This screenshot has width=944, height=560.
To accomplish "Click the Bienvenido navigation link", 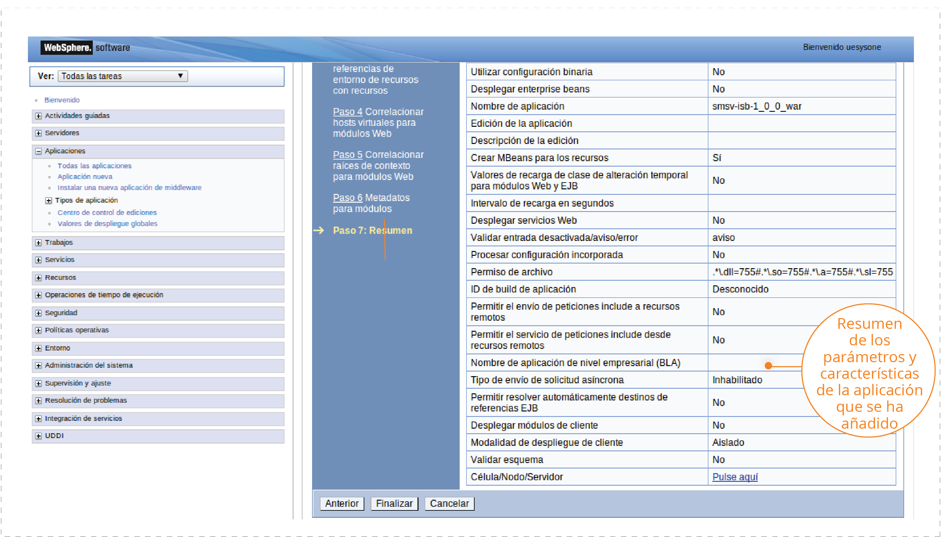I will click(62, 101).
